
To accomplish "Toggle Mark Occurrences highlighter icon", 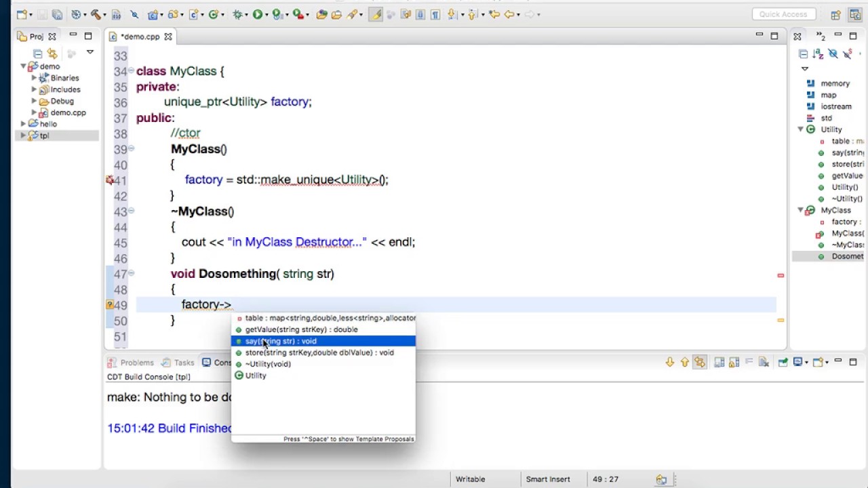I will coord(375,14).
